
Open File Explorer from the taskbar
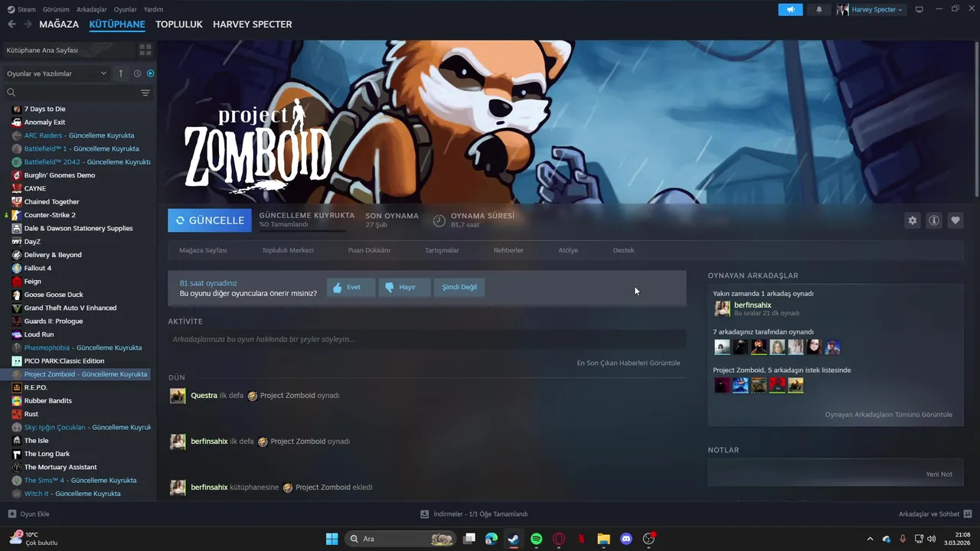pos(603,539)
